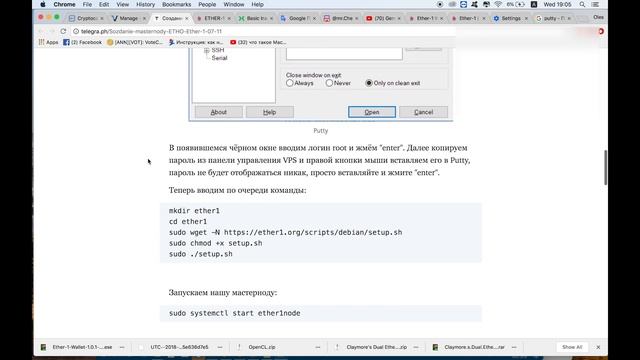Click the Spotlight search icon
This screenshot has width=640, height=360.
[x=582, y=4]
